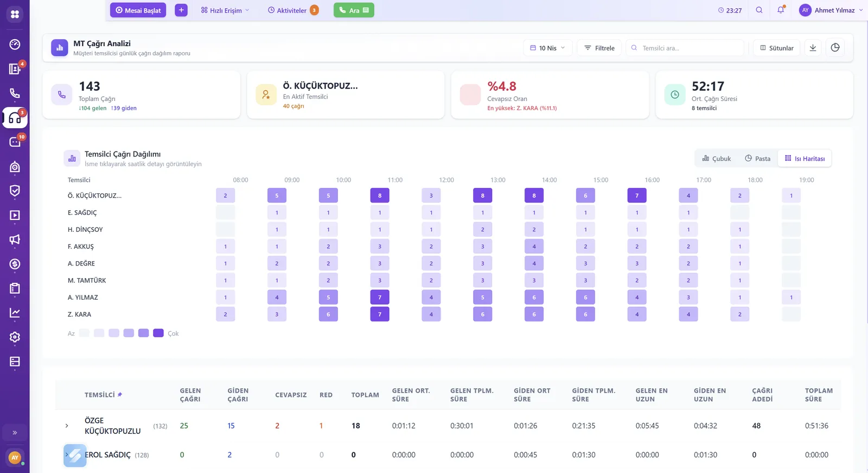This screenshot has width=868, height=473.
Task: Click the darkest legend swatch beside Çok
Action: (158, 333)
